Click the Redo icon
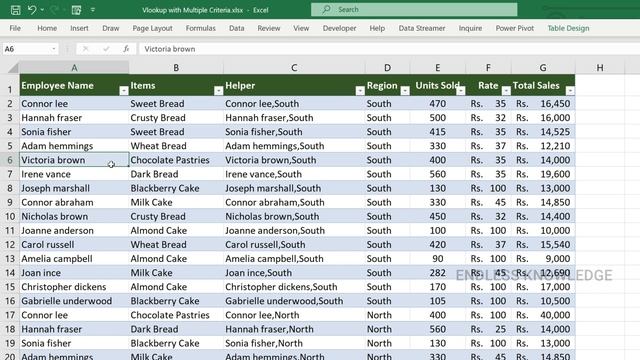 (55, 10)
